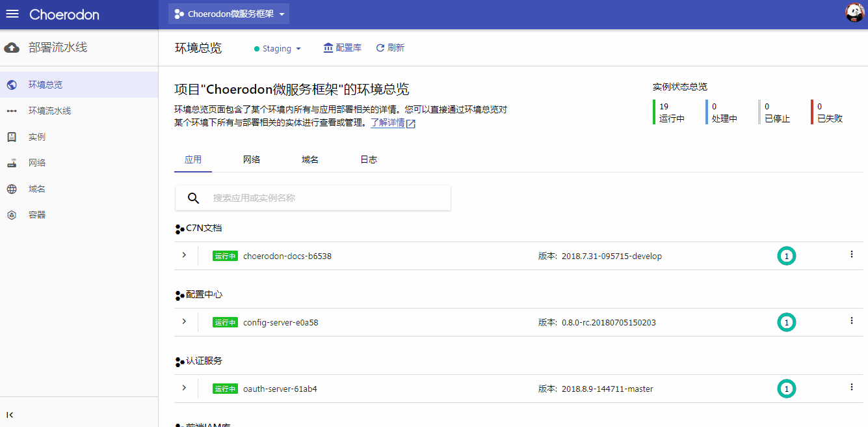The width and height of the screenshot is (868, 427).
Task: Click the external link icon beside 了解详情
Action: pyautogui.click(x=411, y=124)
